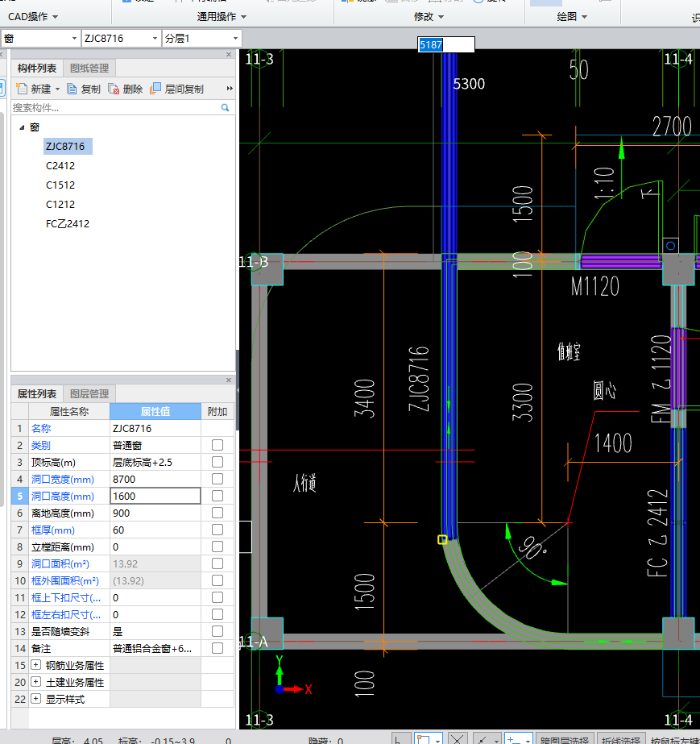Switch to the 图纸管理 tab
This screenshot has width=700, height=744.
coord(89,68)
